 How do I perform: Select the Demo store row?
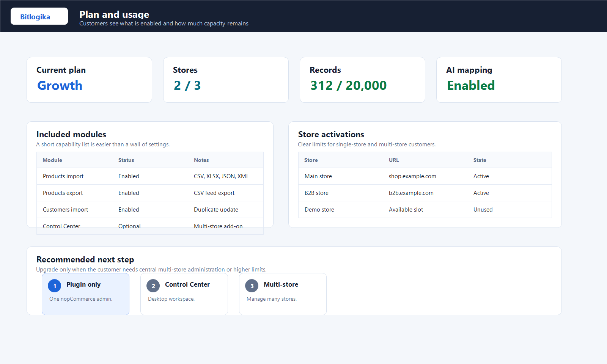point(425,210)
